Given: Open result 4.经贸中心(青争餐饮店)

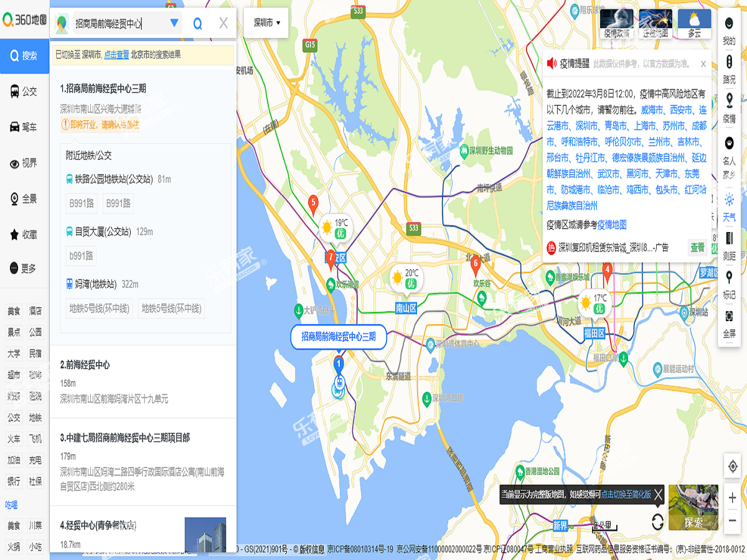Looking at the screenshot, I should [x=98, y=526].
